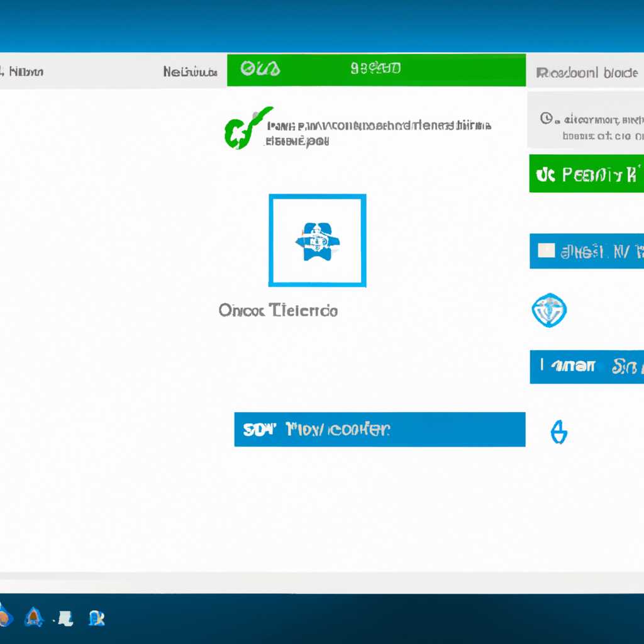Select the gray header tab left of the green tab
644x644 pixels.
[190, 72]
